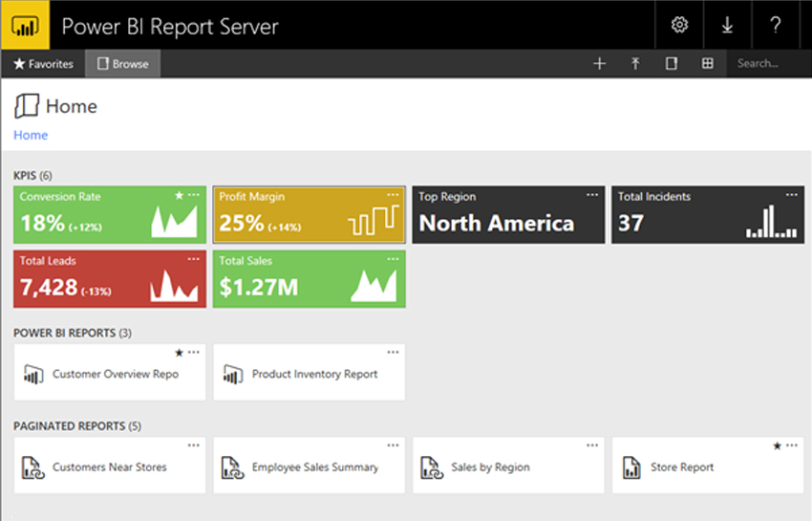Click Store Report paginated report icon
The image size is (812, 521).
tap(631, 467)
